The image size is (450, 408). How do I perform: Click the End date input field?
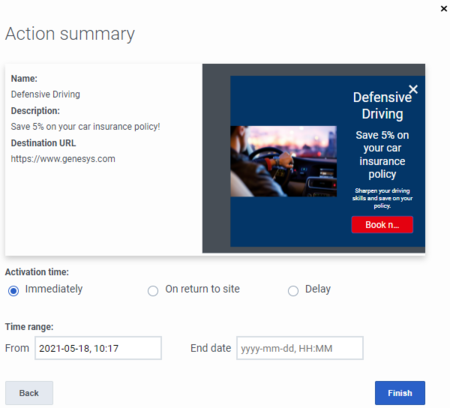300,348
